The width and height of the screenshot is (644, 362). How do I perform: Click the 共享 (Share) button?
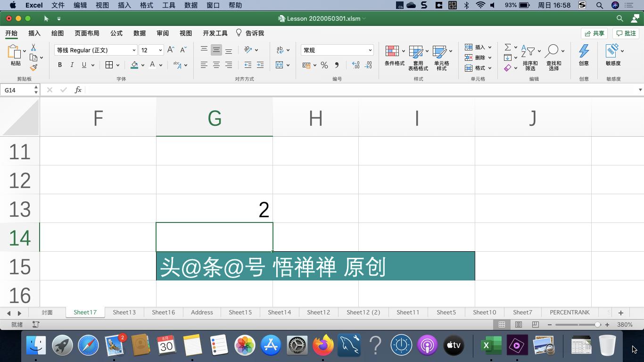pyautogui.click(x=594, y=33)
